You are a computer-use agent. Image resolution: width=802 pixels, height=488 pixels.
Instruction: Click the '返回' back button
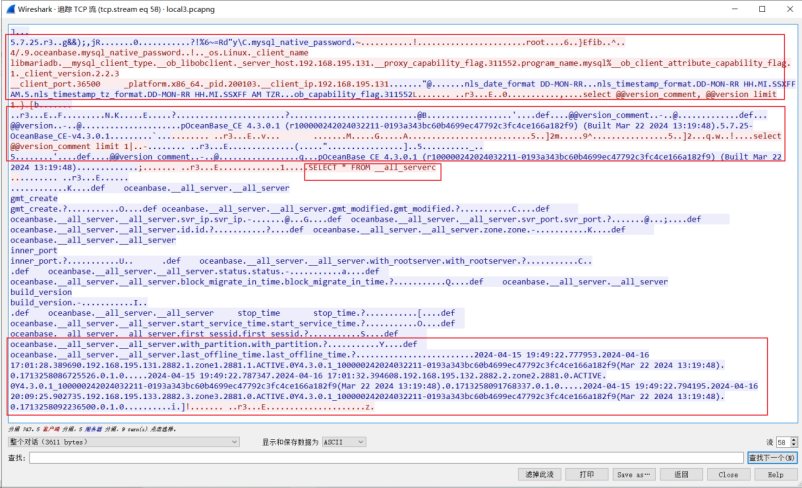pyautogui.click(x=681, y=474)
